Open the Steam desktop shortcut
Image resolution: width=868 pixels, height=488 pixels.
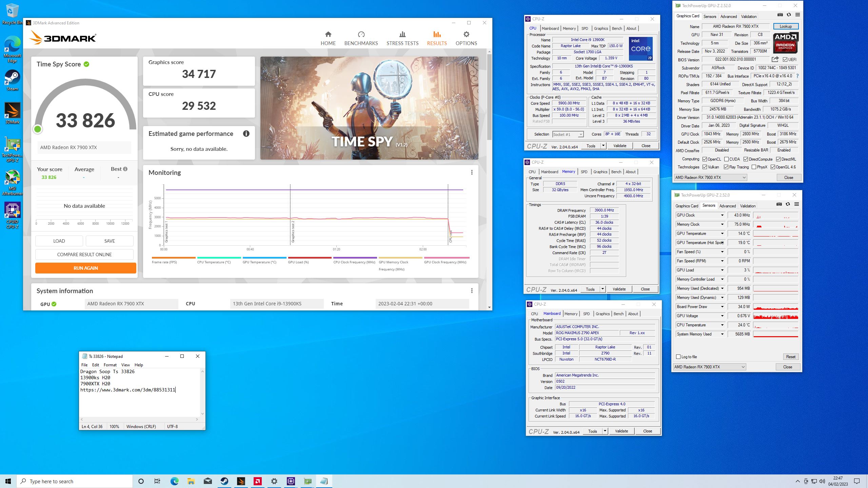[x=12, y=80]
